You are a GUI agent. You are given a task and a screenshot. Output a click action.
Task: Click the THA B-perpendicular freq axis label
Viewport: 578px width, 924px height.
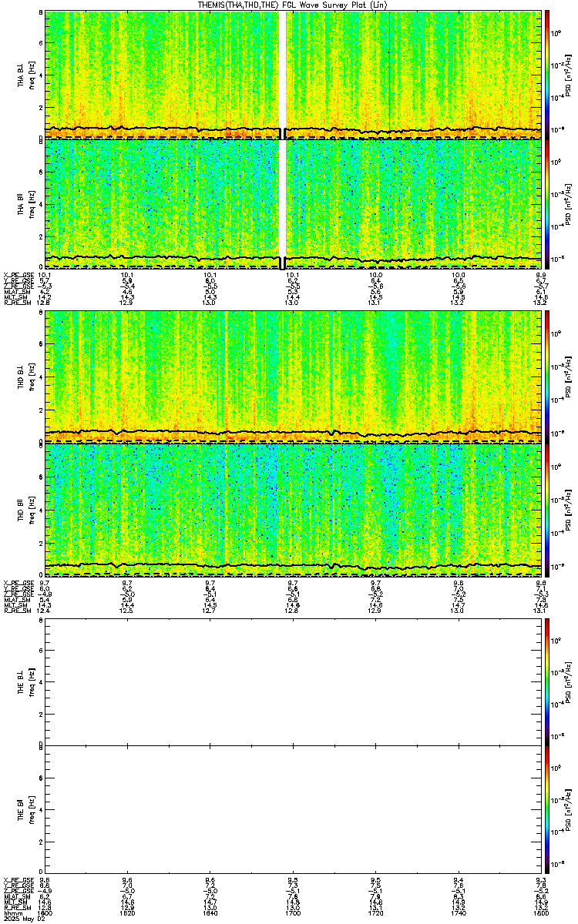pyautogui.click(x=33, y=75)
